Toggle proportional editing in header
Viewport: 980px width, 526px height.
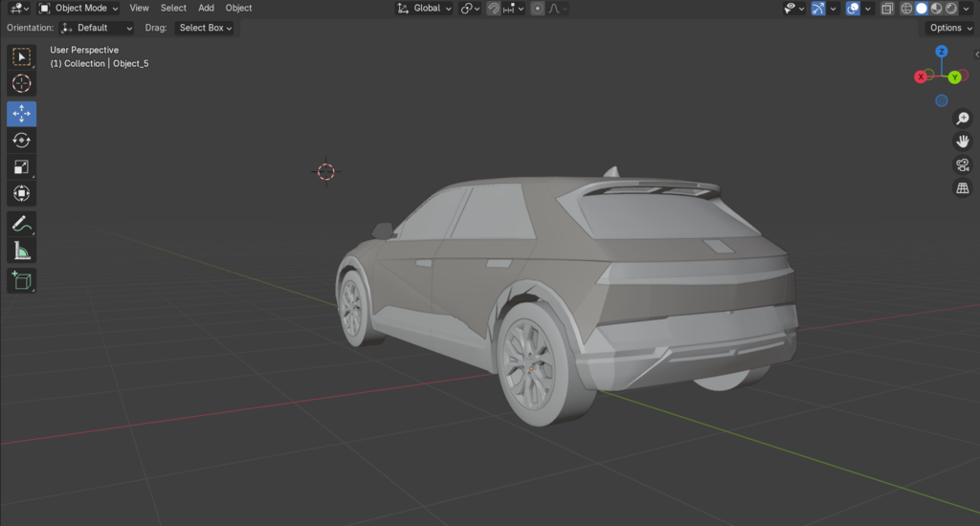(537, 9)
